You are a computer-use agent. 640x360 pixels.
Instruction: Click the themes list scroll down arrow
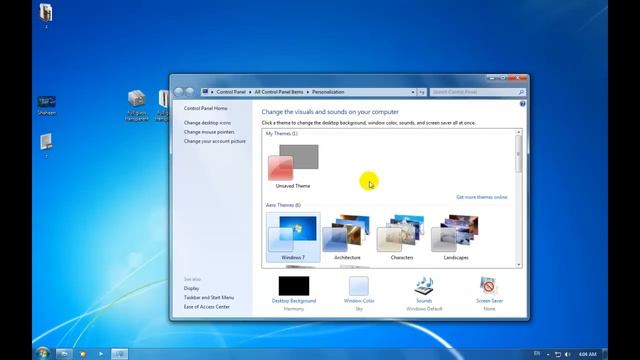click(519, 265)
